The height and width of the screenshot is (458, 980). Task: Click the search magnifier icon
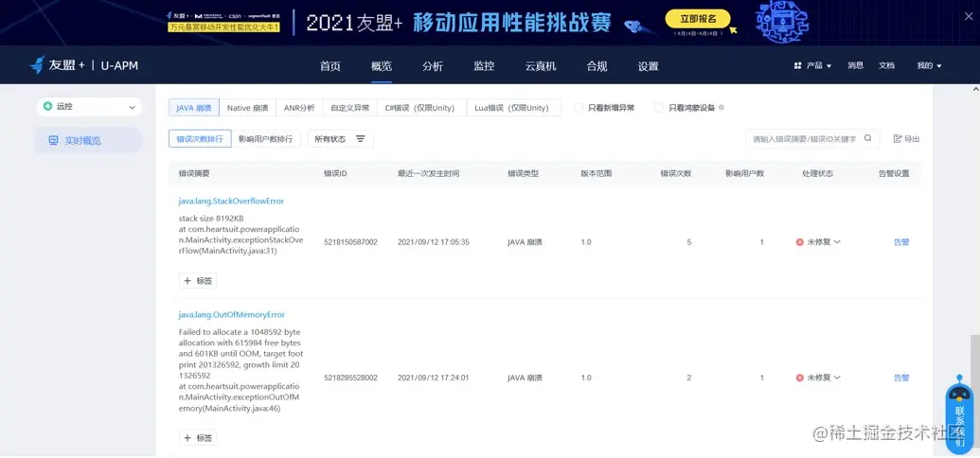click(x=867, y=139)
